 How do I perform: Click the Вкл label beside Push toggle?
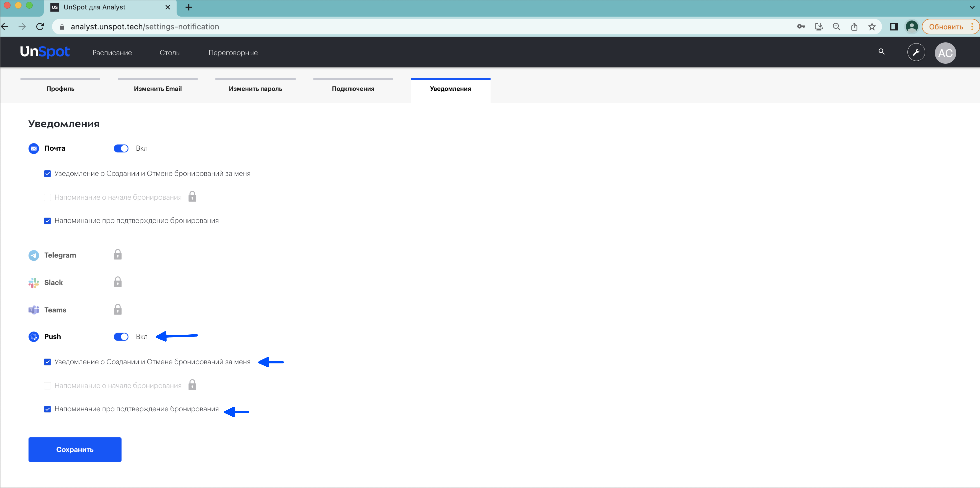(x=142, y=337)
